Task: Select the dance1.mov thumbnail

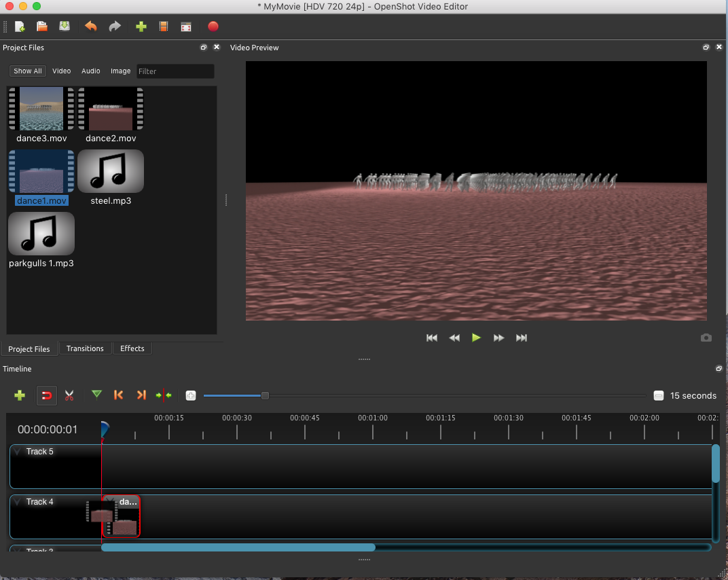Action: (41, 171)
